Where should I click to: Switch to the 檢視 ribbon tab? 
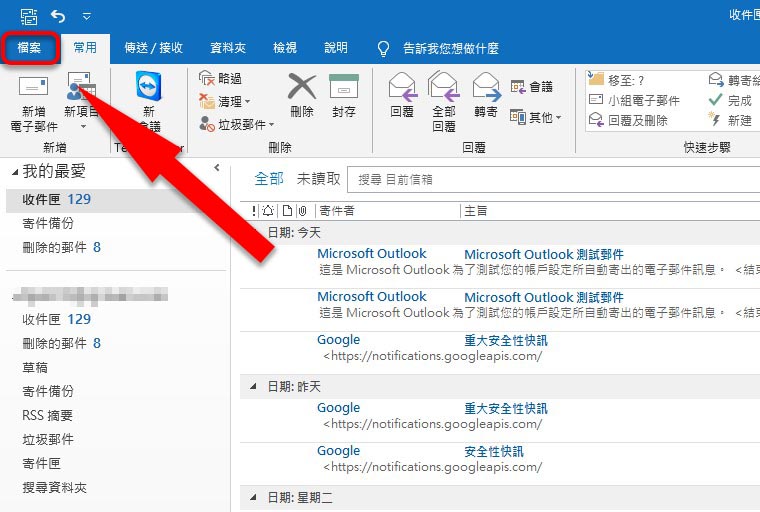coord(285,48)
